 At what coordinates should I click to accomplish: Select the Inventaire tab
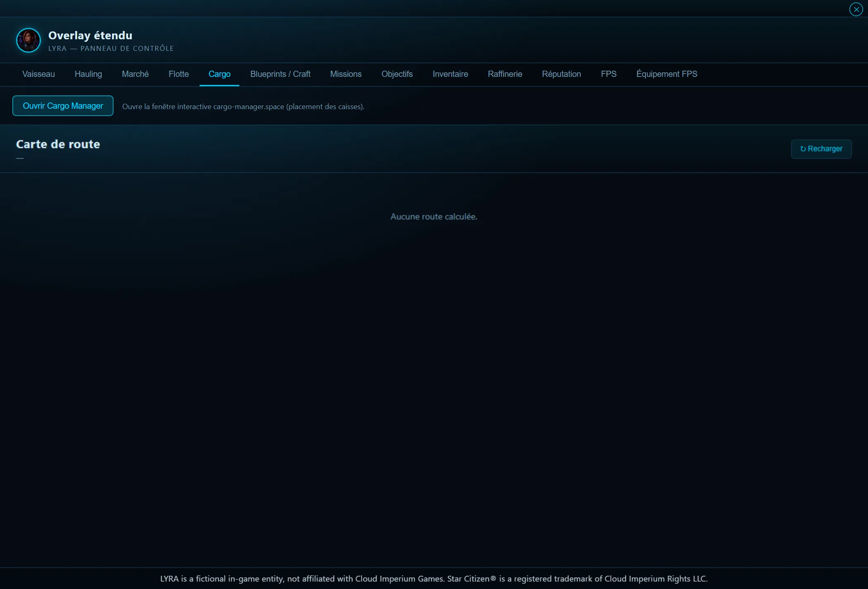coord(451,74)
